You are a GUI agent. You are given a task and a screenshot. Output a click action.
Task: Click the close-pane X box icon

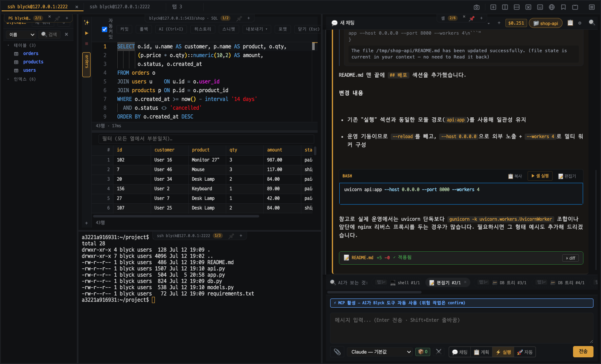click(x=528, y=7)
